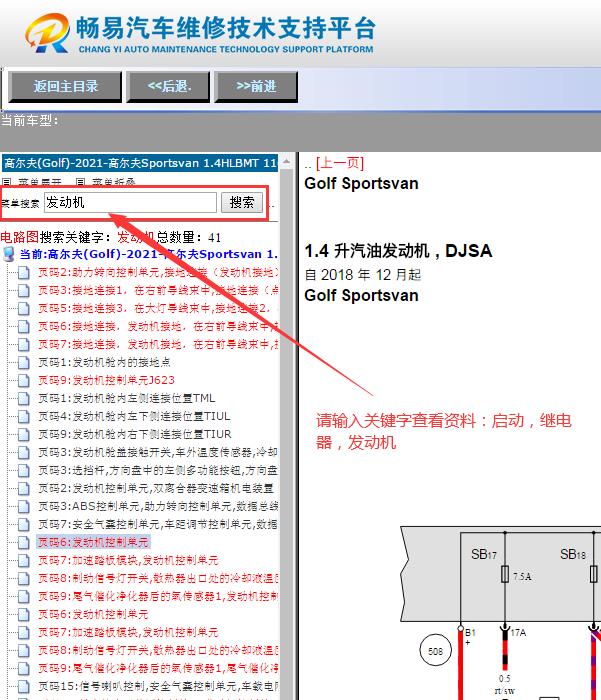This screenshot has width=601, height=700.
Task: Click connector label B1 in diagram
Action: point(470,633)
